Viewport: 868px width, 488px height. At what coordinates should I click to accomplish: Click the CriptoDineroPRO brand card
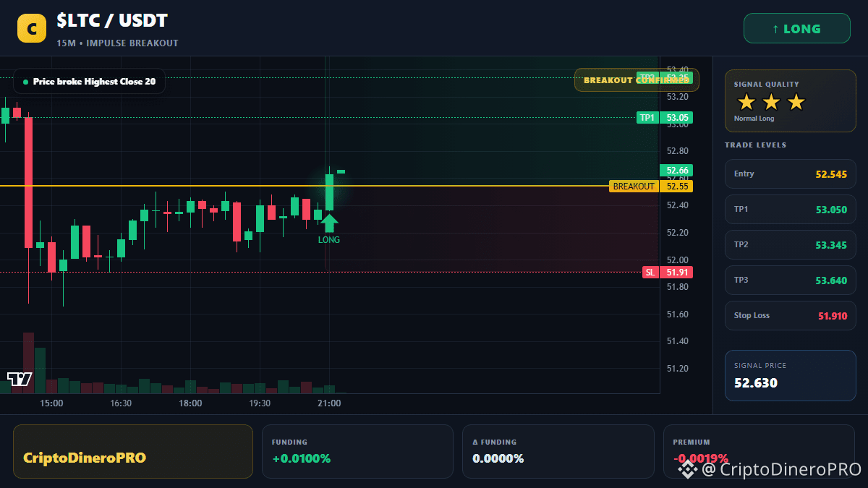[x=133, y=451]
